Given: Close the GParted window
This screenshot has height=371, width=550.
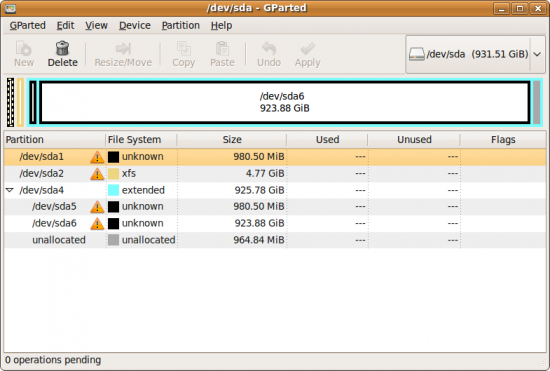Looking at the screenshot, I should (x=538, y=8).
